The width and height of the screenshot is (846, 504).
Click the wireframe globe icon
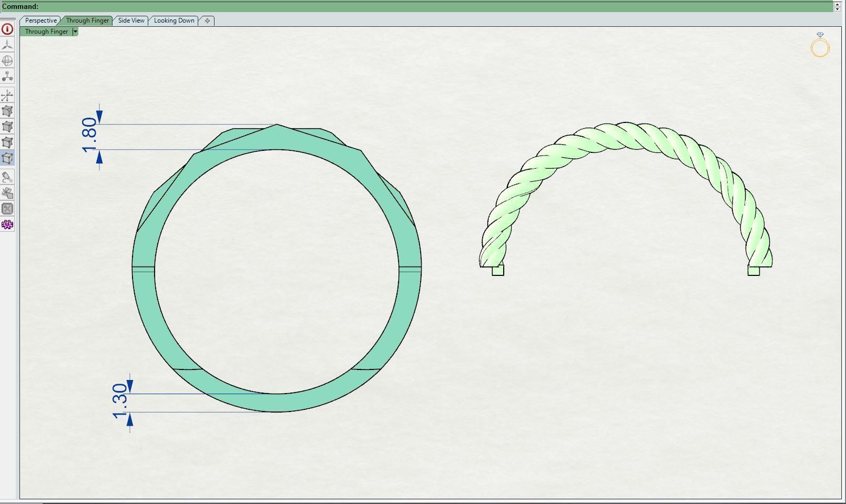click(x=7, y=60)
